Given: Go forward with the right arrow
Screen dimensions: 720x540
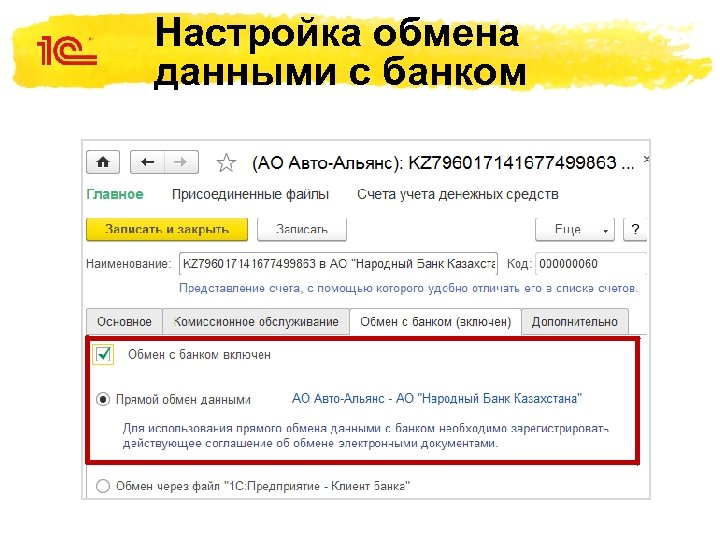Looking at the screenshot, I should point(181,162).
